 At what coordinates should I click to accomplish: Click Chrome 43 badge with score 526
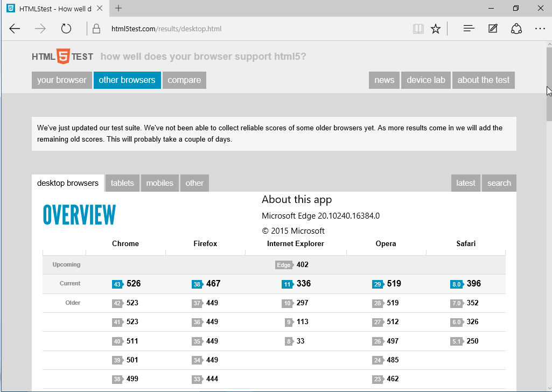click(117, 284)
